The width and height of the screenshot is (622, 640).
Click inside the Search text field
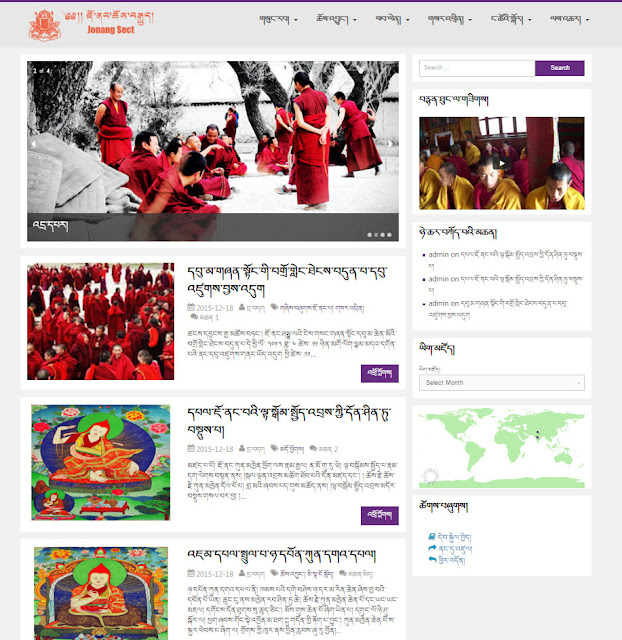[x=477, y=68]
